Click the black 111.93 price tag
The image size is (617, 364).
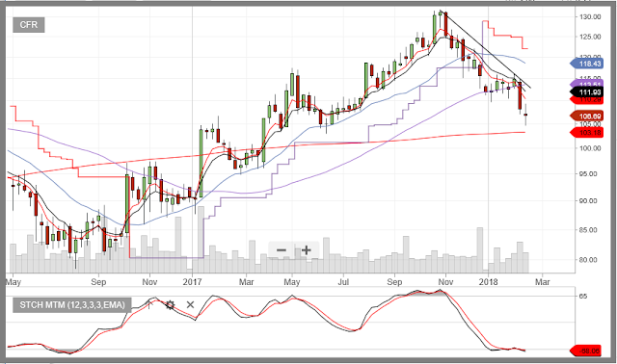tap(586, 92)
